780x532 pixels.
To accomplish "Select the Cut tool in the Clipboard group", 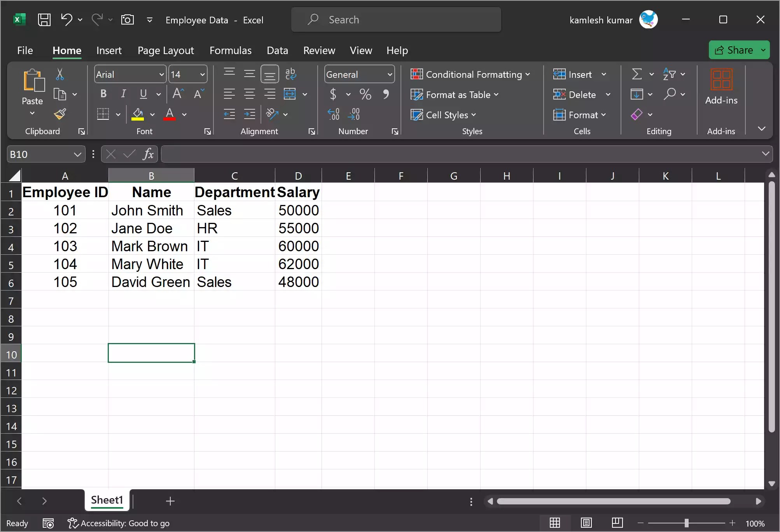I will coord(60,74).
